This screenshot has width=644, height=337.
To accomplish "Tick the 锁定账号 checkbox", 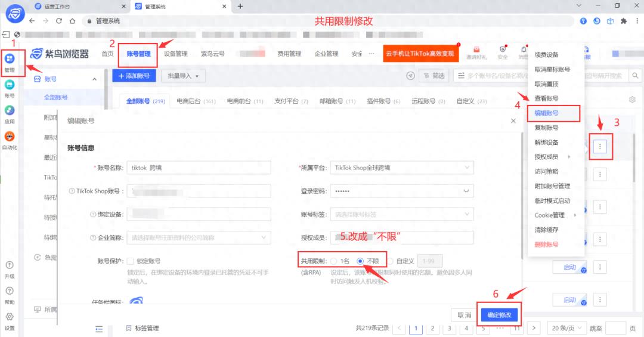I will tap(130, 261).
